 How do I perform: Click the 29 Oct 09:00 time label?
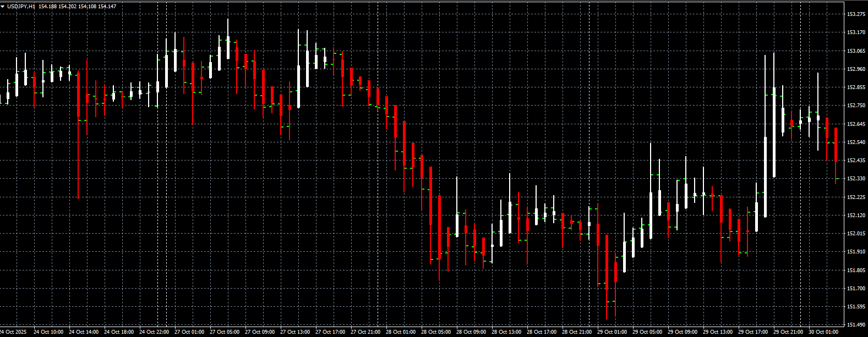click(683, 332)
